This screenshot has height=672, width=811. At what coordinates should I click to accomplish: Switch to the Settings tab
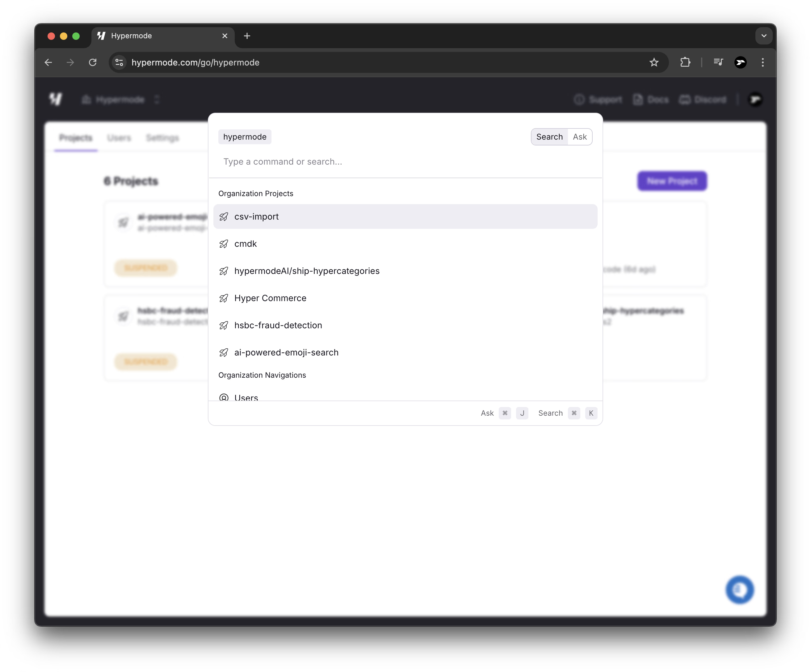click(x=162, y=138)
